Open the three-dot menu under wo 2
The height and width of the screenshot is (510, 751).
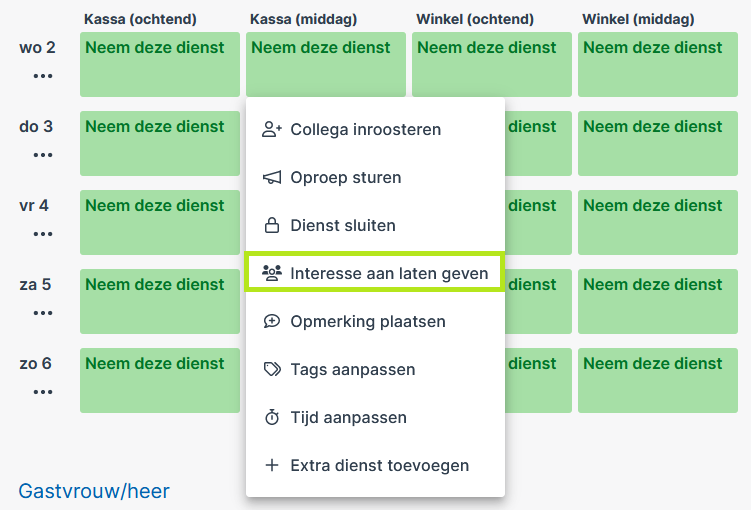(43, 76)
